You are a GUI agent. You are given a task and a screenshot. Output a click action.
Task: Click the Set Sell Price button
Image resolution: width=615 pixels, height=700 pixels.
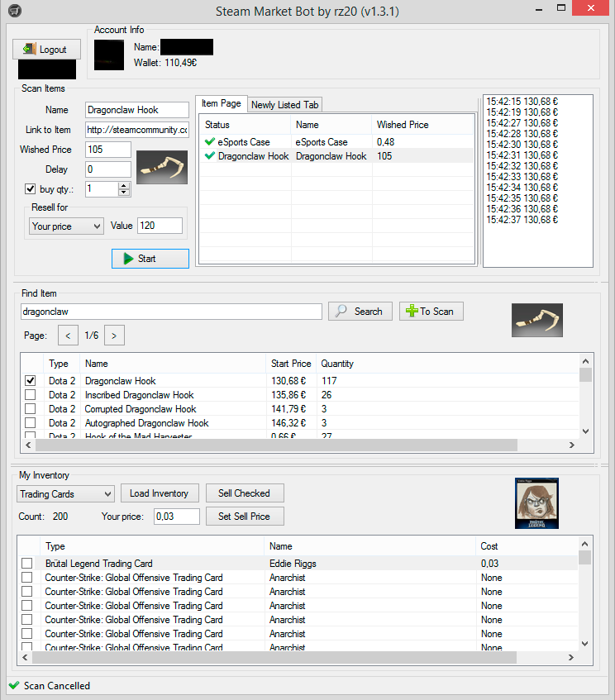pos(245,517)
